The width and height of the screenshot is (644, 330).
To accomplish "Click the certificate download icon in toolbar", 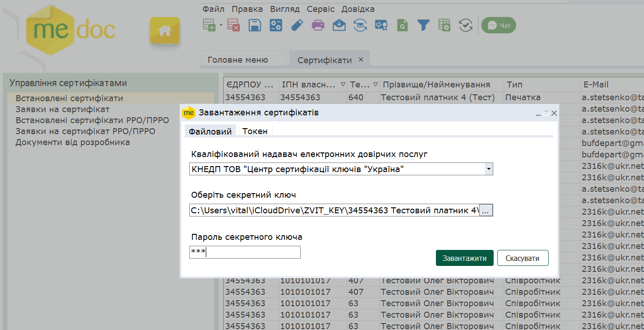I will tap(381, 25).
